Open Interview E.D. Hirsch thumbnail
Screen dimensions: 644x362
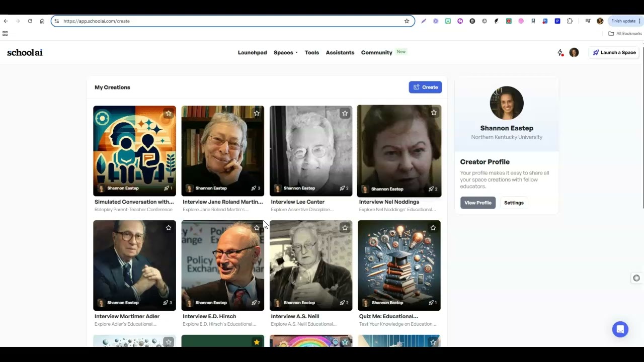coord(222,265)
